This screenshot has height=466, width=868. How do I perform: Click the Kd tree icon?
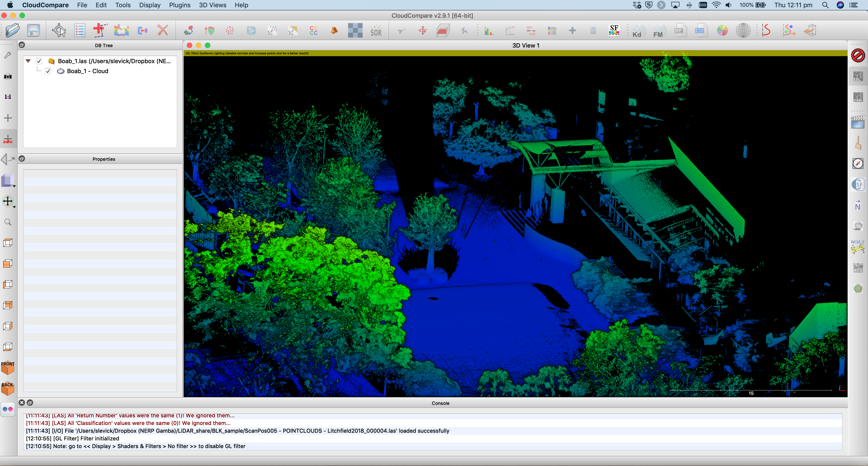tap(638, 31)
